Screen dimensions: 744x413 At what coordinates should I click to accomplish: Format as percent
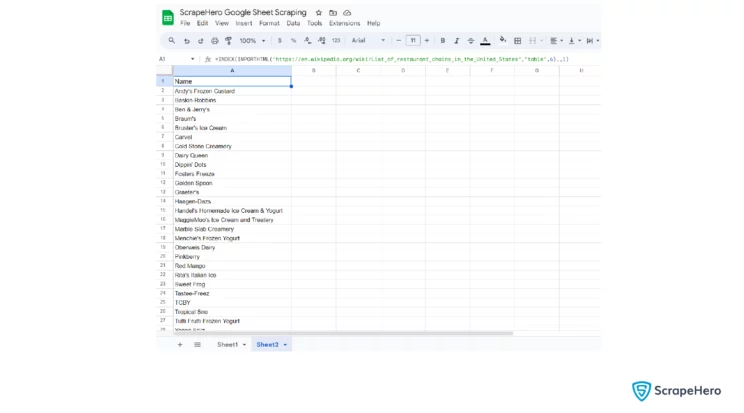tap(294, 41)
